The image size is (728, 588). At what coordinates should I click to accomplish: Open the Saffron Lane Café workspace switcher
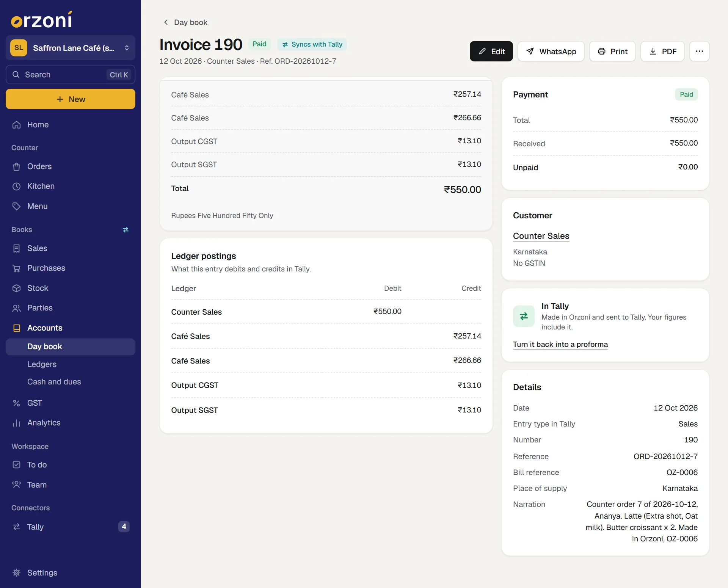(71, 48)
